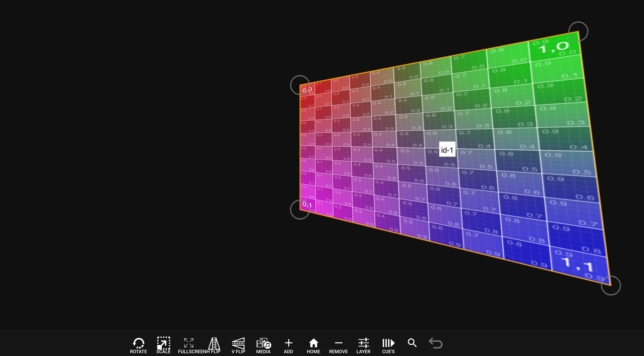Select the Rotate tool
The image size is (644, 356).
point(138,343)
